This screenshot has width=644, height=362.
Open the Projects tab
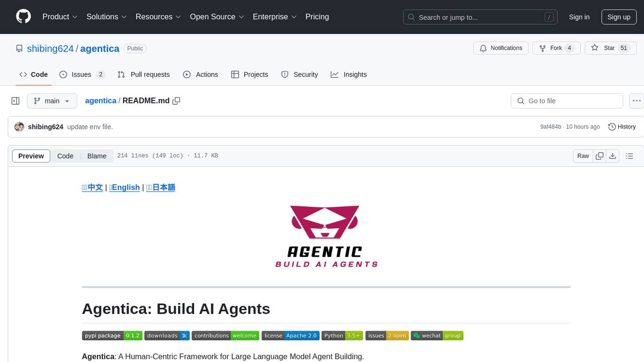pos(250,74)
